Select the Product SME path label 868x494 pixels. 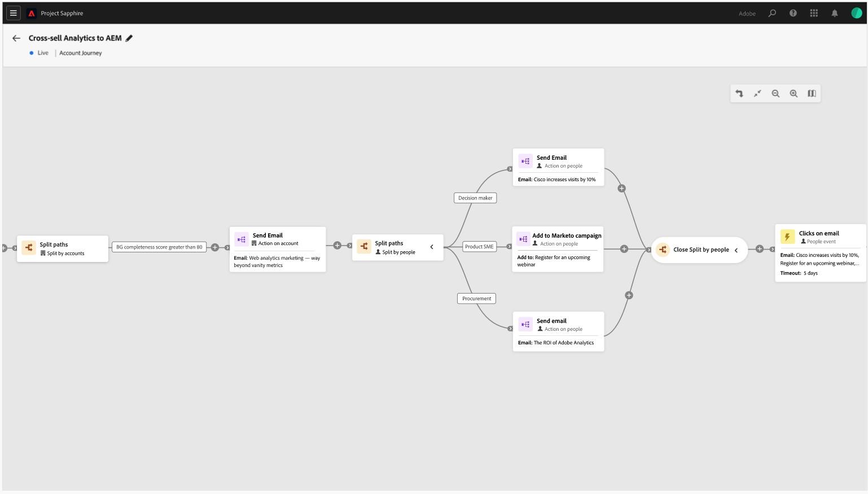(x=479, y=247)
